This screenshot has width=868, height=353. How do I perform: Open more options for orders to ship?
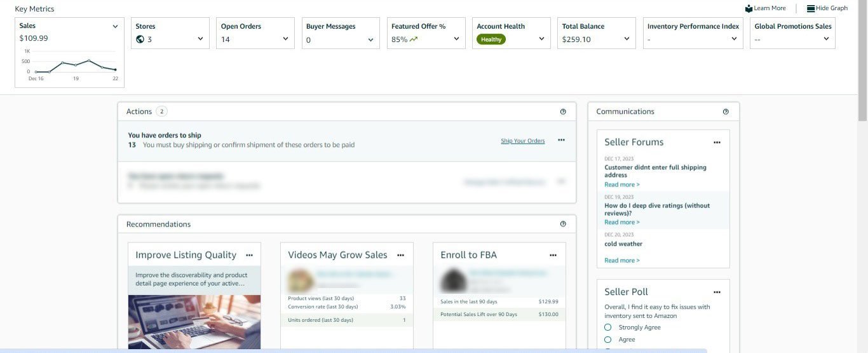click(x=561, y=140)
